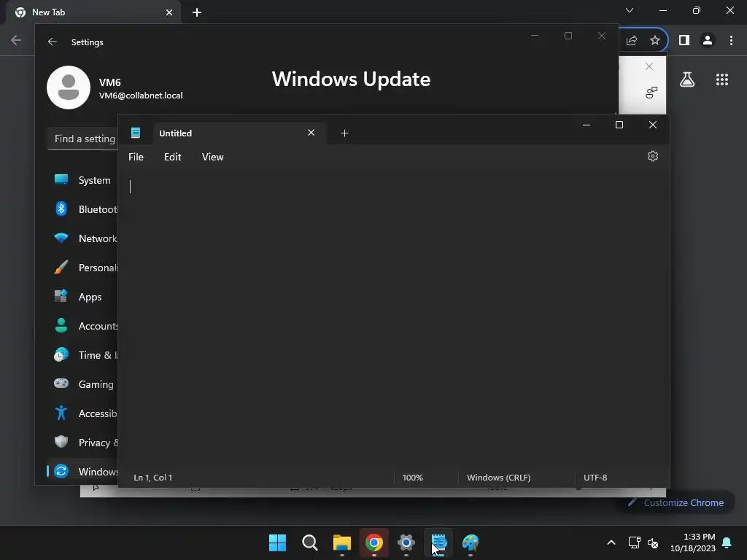Open a new tab in Chrome

(197, 12)
